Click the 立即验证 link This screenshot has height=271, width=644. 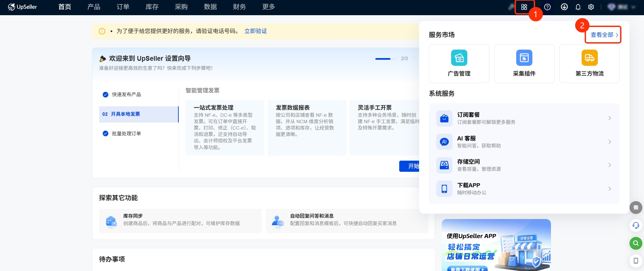pyautogui.click(x=256, y=31)
